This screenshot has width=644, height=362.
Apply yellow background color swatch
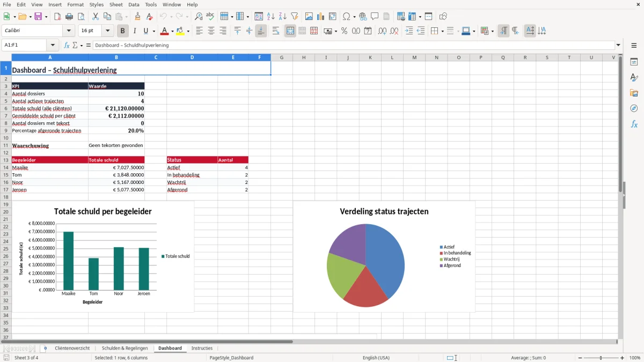click(x=180, y=31)
